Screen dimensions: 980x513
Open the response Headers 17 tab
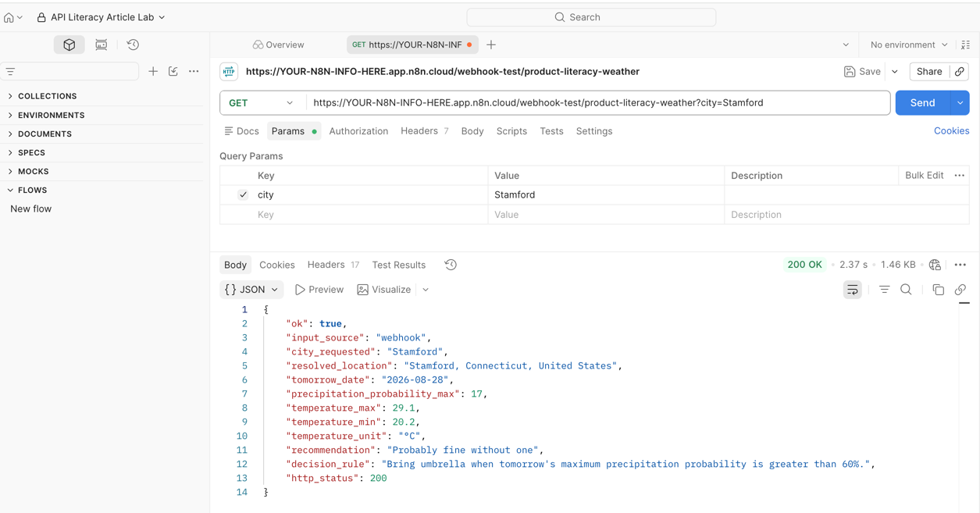pos(333,265)
